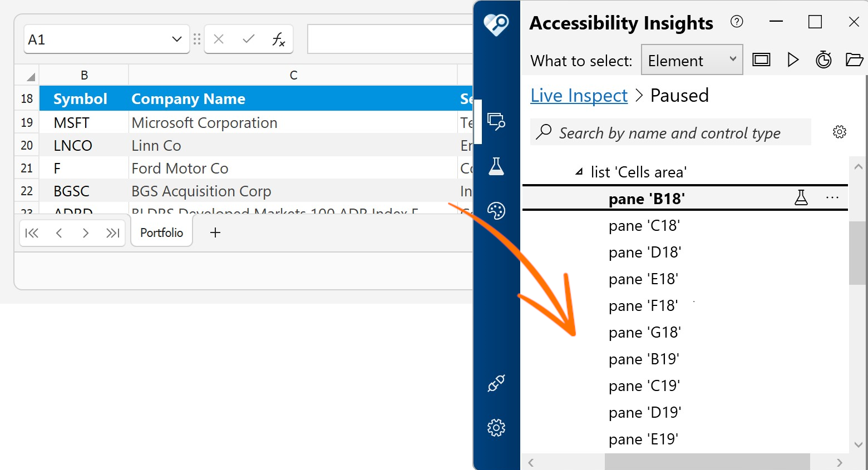The height and width of the screenshot is (470, 868).
Task: Open the Color Contrast palette icon
Action: tap(496, 211)
